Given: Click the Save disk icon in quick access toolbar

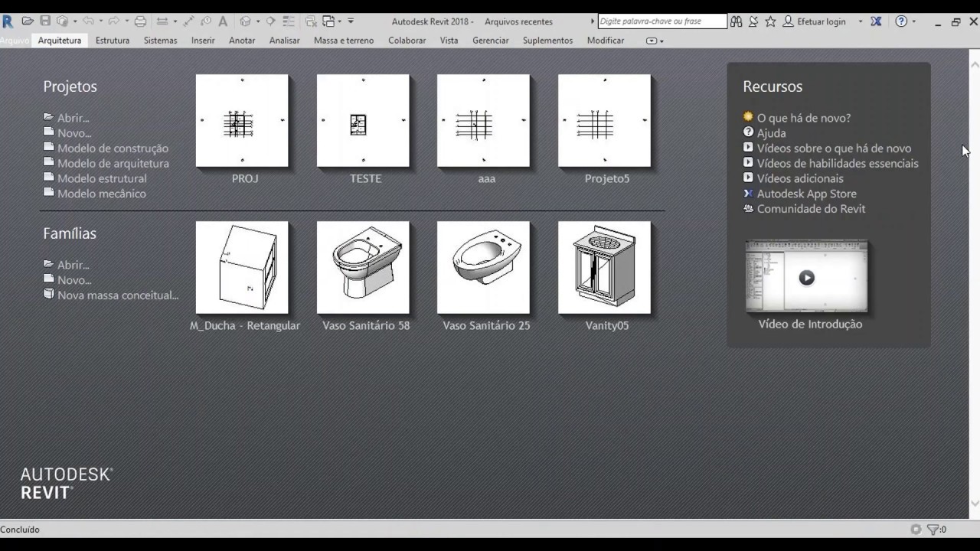Looking at the screenshot, I should pyautogui.click(x=45, y=21).
